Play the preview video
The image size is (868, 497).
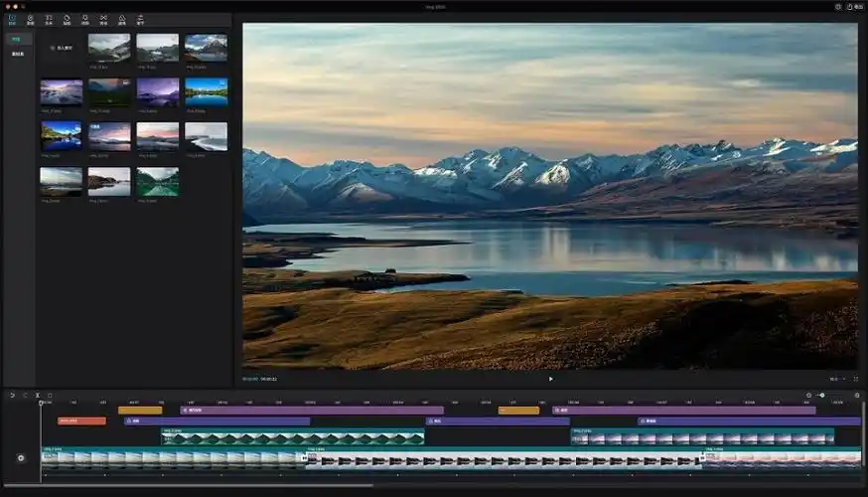(550, 379)
